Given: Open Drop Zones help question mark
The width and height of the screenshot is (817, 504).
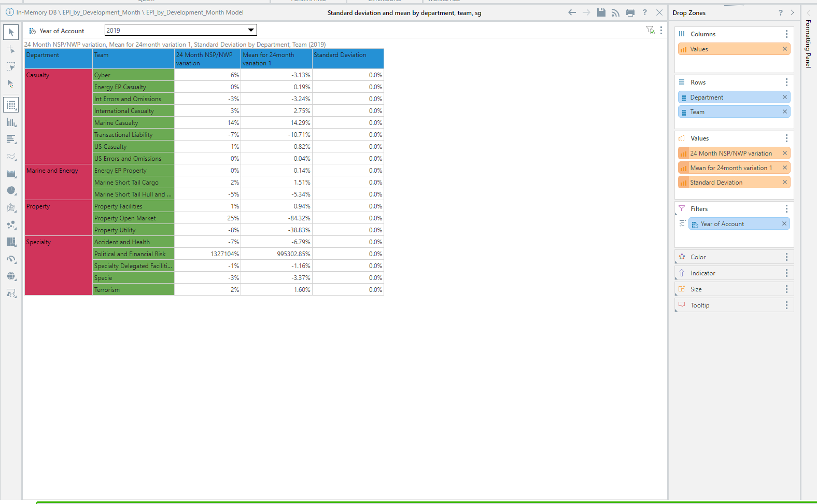Looking at the screenshot, I should point(781,12).
